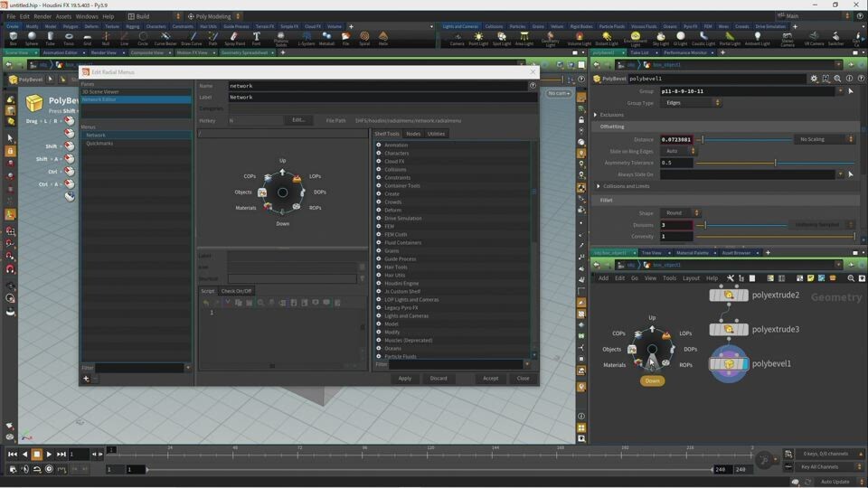Screen dimensions: 868x488
Task: Select the Sphere shelf tool
Action: [32, 38]
